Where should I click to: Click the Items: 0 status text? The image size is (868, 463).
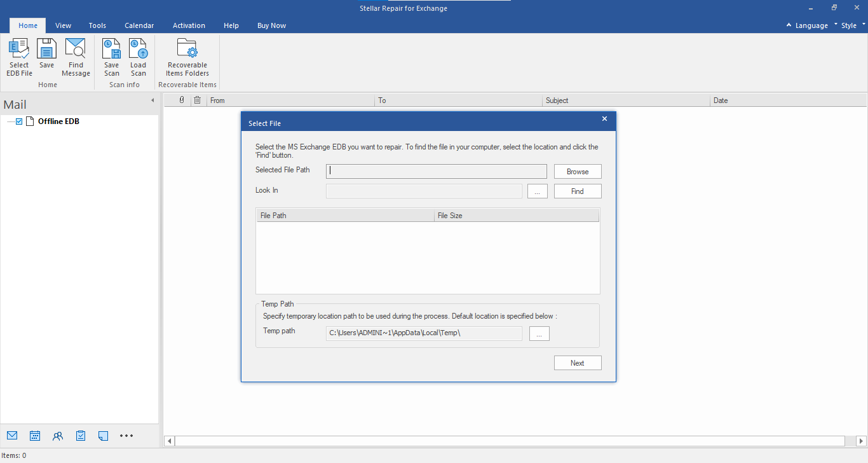[14, 455]
